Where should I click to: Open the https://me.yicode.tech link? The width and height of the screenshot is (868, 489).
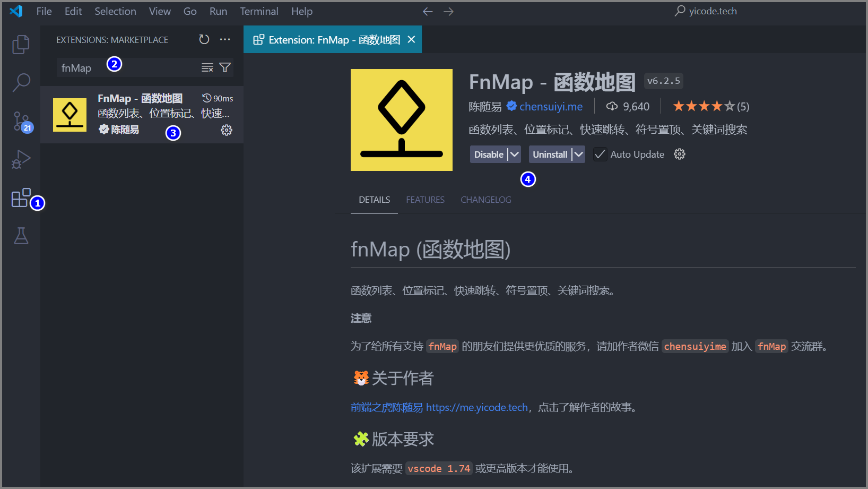477,407
